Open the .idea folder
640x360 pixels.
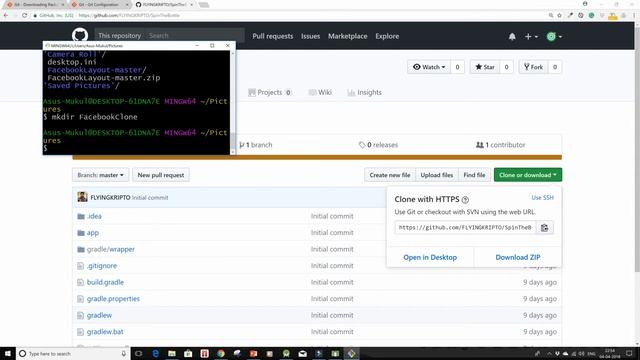(94, 216)
